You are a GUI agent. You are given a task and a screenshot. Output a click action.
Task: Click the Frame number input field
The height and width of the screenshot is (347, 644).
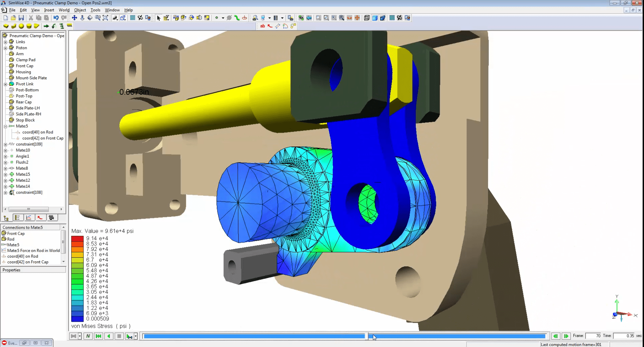click(593, 336)
